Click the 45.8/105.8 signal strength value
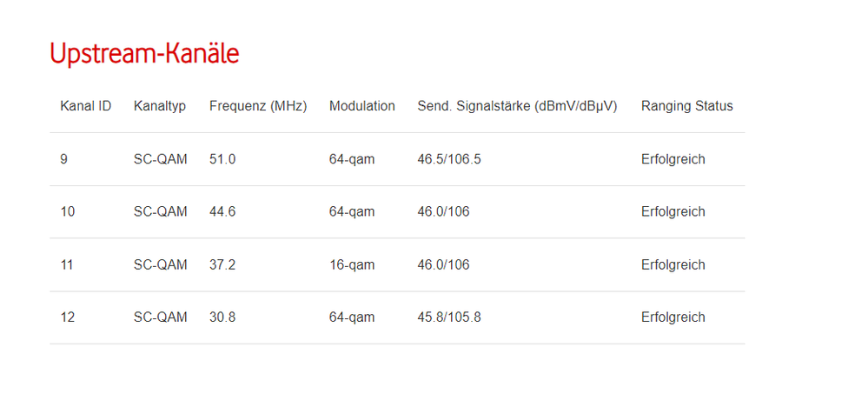The image size is (868, 394). pos(448,317)
